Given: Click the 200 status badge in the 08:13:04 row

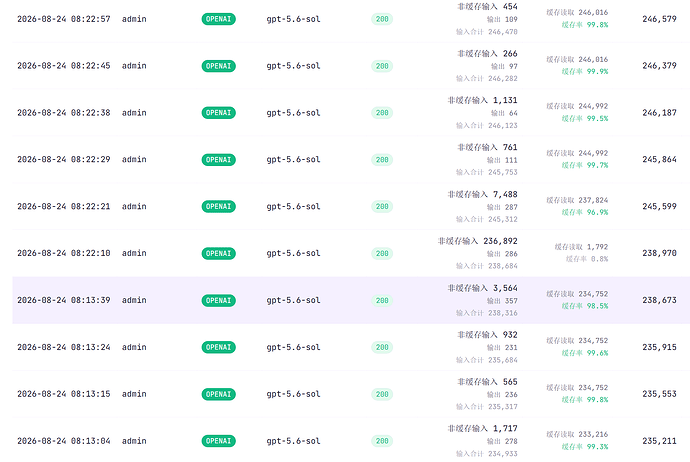Looking at the screenshot, I should 382,441.
